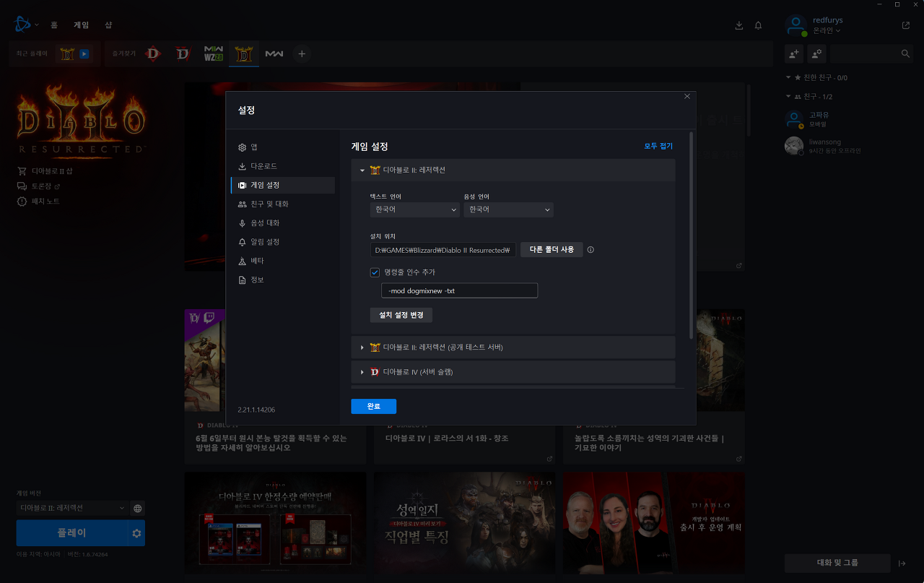Open 디아블로 IV 한정수량 예약판매 news thumbnail
This screenshot has height=583, width=924.
275,523
